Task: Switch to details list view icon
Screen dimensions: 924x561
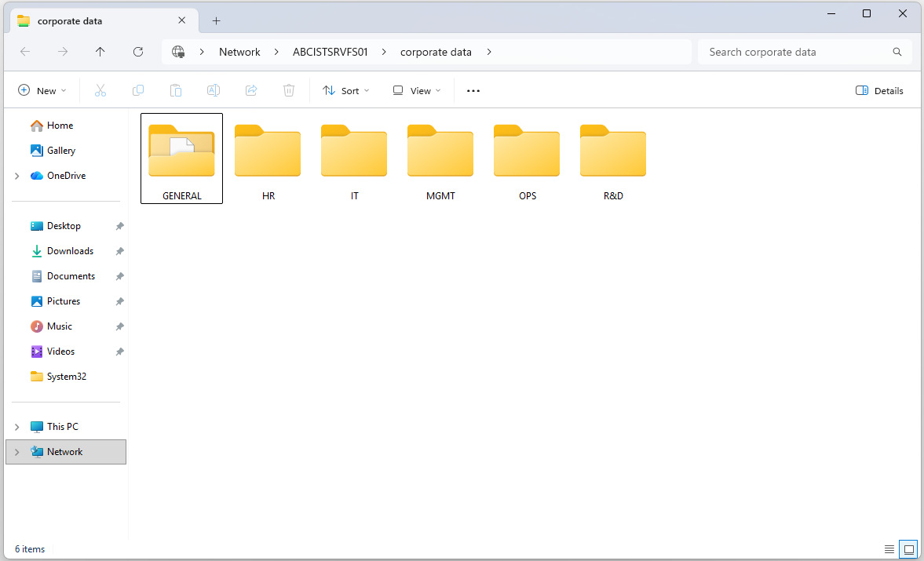Action: click(889, 549)
